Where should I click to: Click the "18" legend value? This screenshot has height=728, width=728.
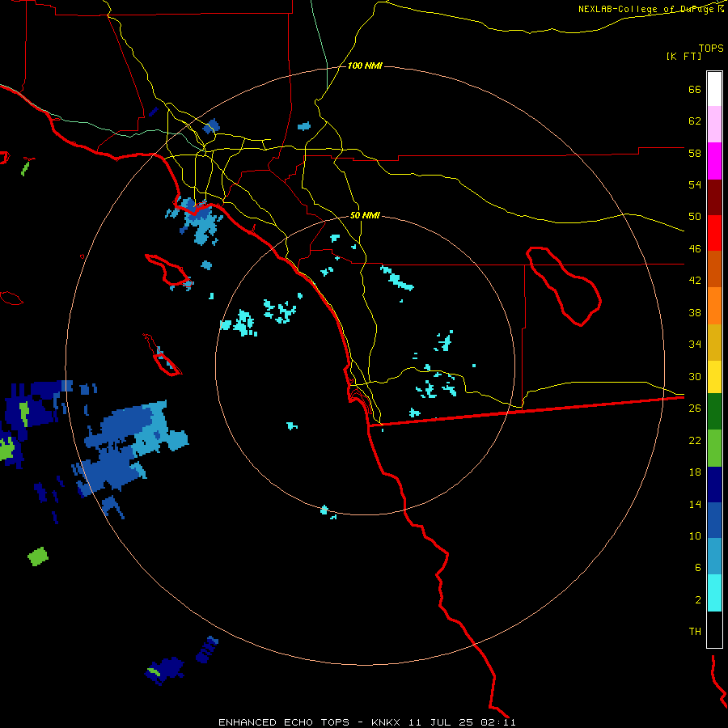695,472
